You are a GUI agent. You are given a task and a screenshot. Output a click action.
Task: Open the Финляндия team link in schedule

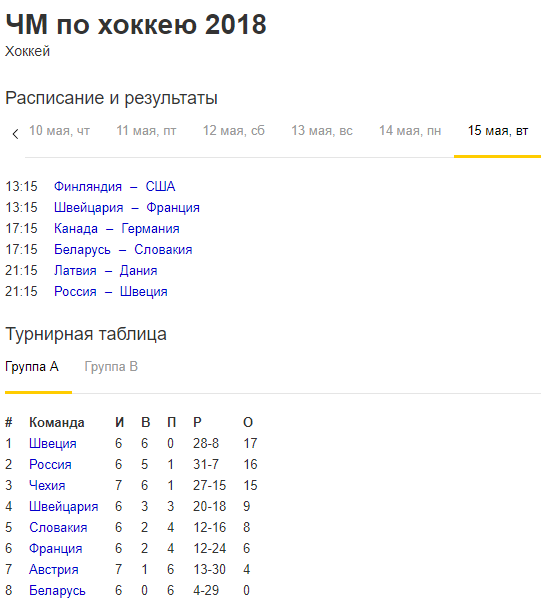[88, 186]
